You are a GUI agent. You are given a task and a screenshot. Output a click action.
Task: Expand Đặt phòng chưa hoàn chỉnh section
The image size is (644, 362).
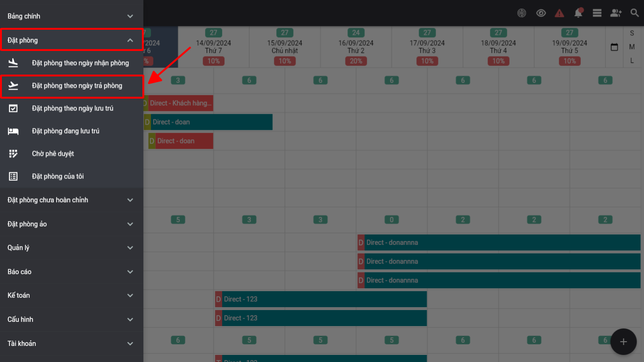coord(72,200)
